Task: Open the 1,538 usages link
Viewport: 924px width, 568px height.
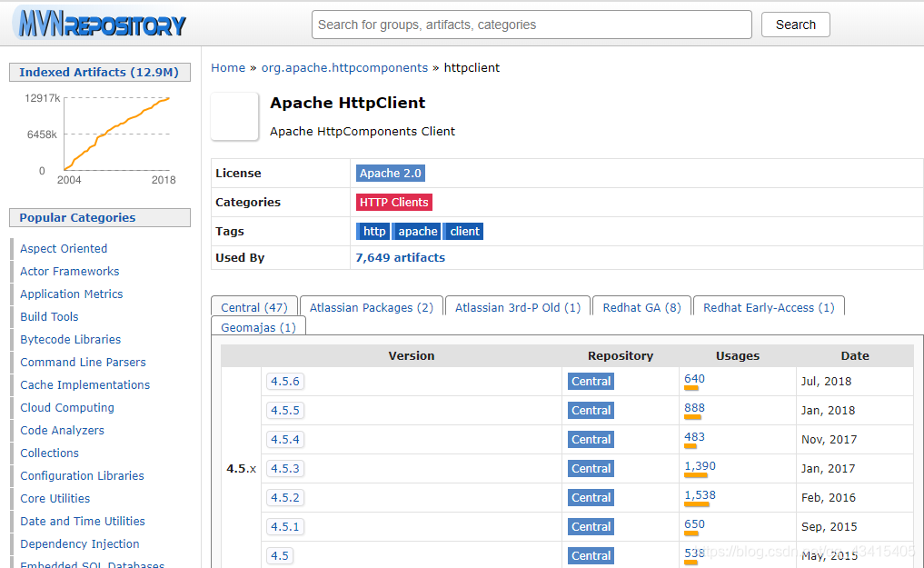Action: [700, 495]
